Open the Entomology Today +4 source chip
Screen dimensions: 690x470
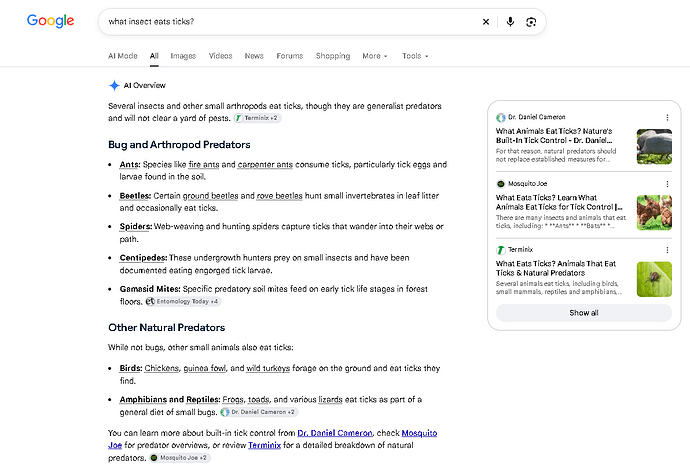click(183, 301)
